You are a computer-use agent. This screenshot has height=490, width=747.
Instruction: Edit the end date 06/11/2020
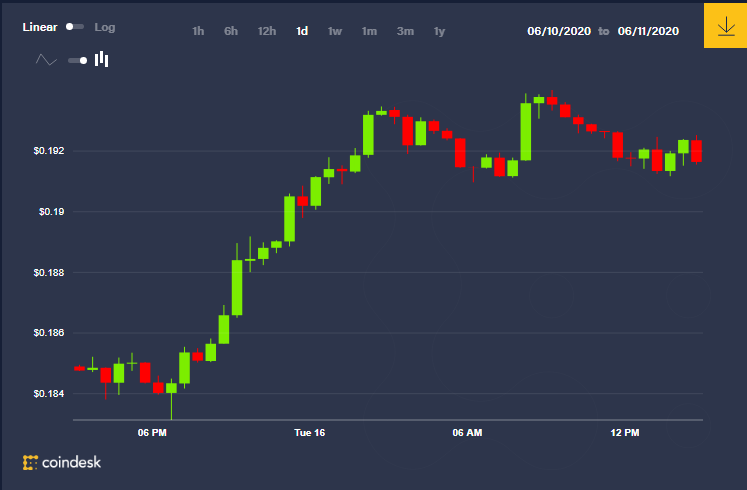coord(648,31)
